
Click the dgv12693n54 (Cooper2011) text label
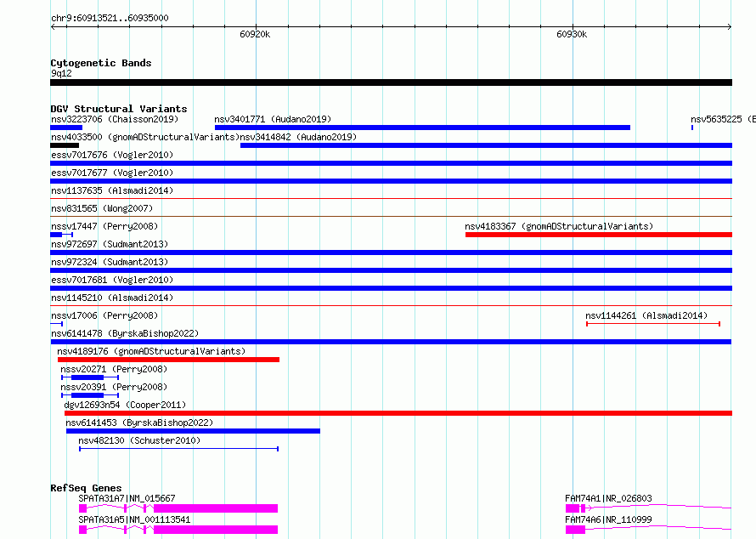(125, 405)
